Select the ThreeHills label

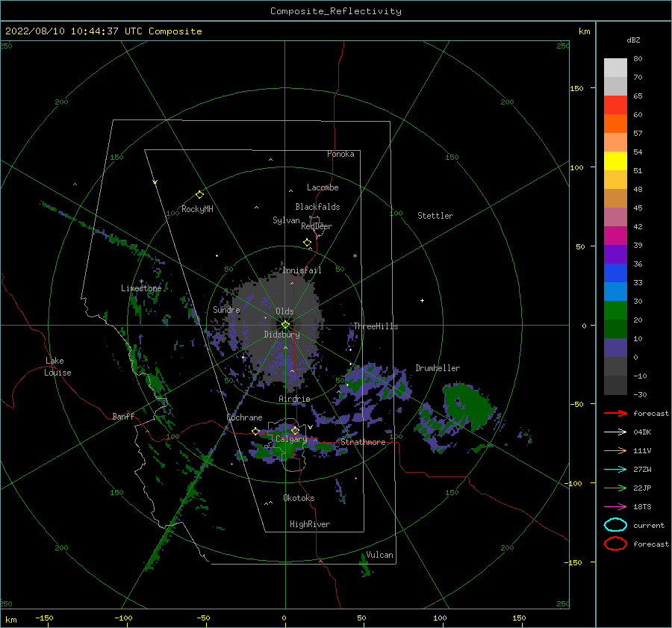(376, 326)
